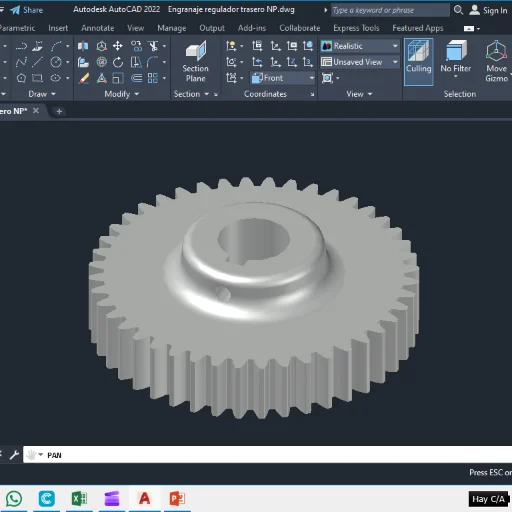Open Excel from the taskbar

[x=79, y=499]
